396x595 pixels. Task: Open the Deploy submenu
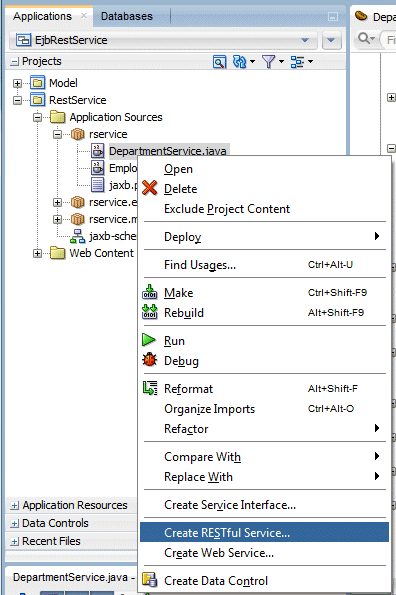pos(265,237)
